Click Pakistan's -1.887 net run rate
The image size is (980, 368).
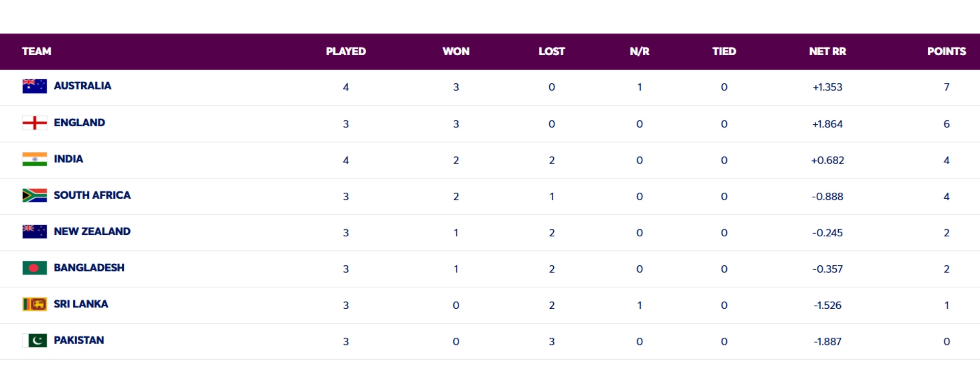(x=827, y=341)
